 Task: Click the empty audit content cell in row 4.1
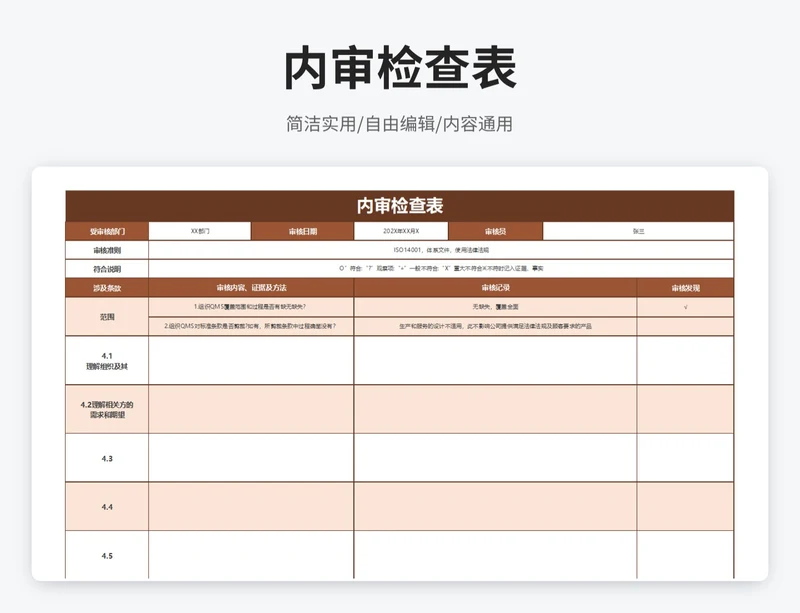(x=251, y=360)
